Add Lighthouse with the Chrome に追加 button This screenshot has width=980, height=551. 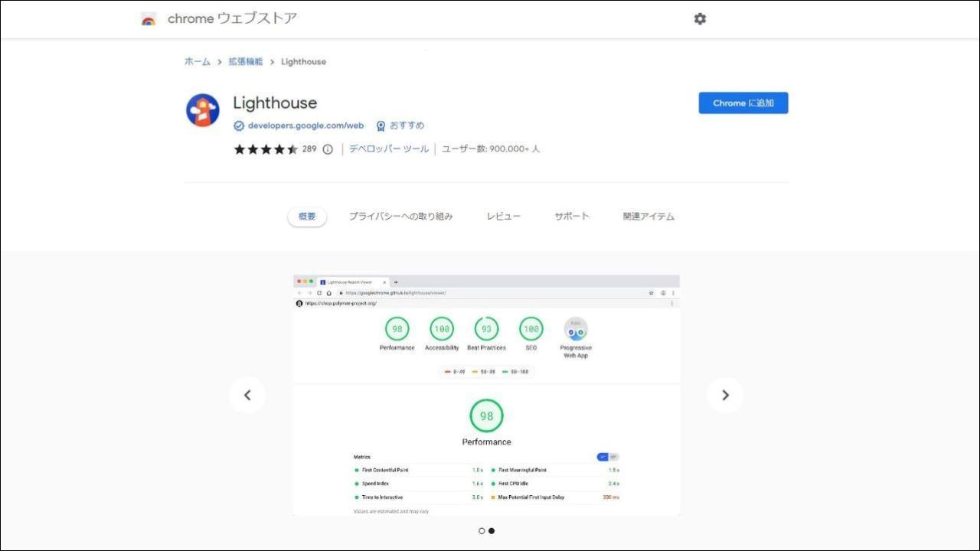743,103
